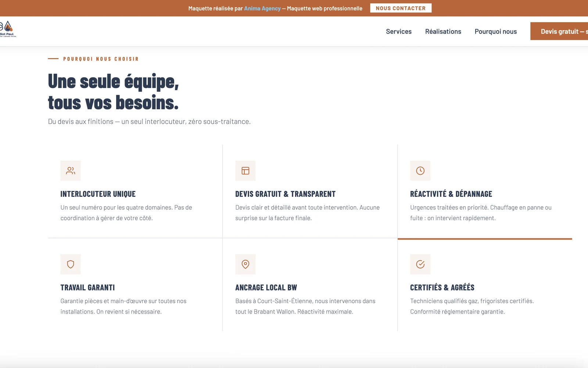Click the Nous Contacter button

point(401,8)
